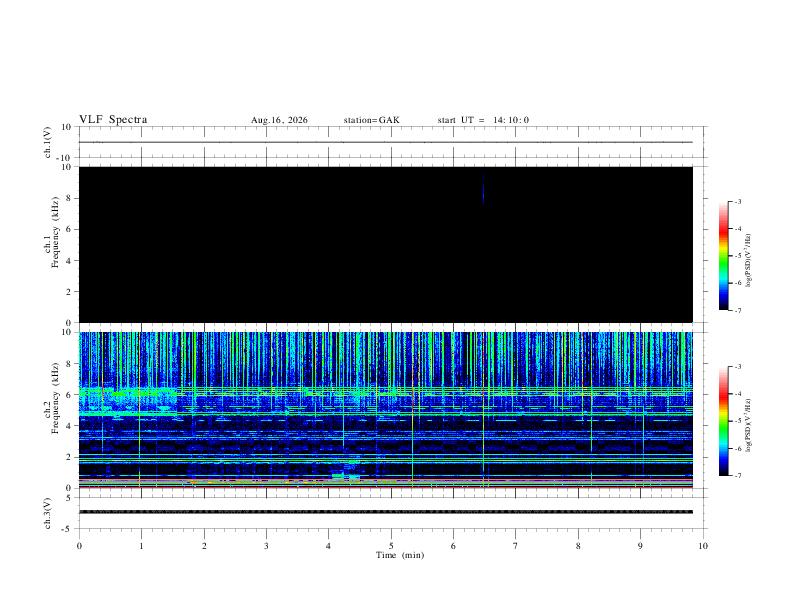The height and width of the screenshot is (612, 792).
Task: Click the thick black ch.3 waveform trace
Action: pyautogui.click(x=386, y=512)
